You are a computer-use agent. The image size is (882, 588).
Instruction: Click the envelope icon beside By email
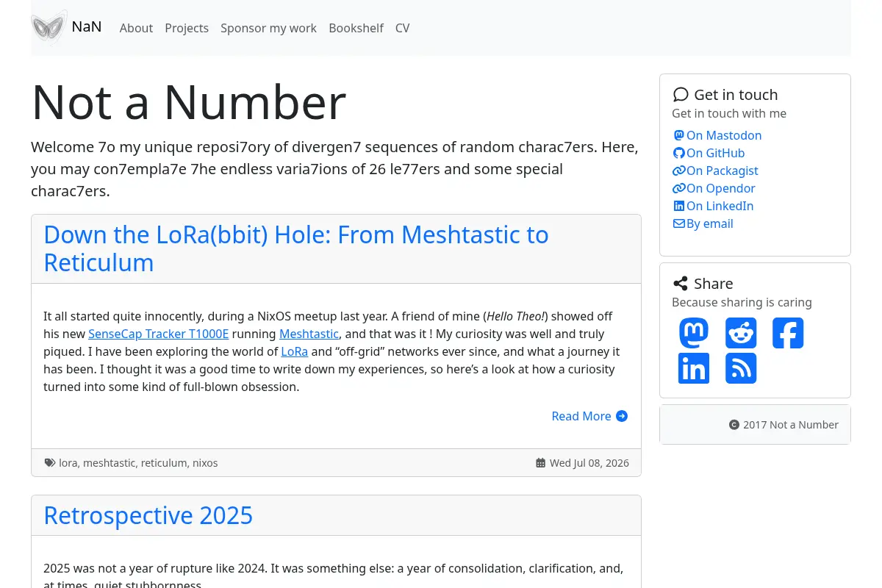(679, 223)
